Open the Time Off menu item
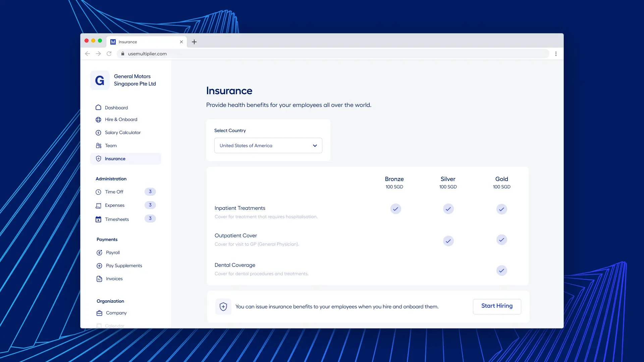 coord(114,192)
